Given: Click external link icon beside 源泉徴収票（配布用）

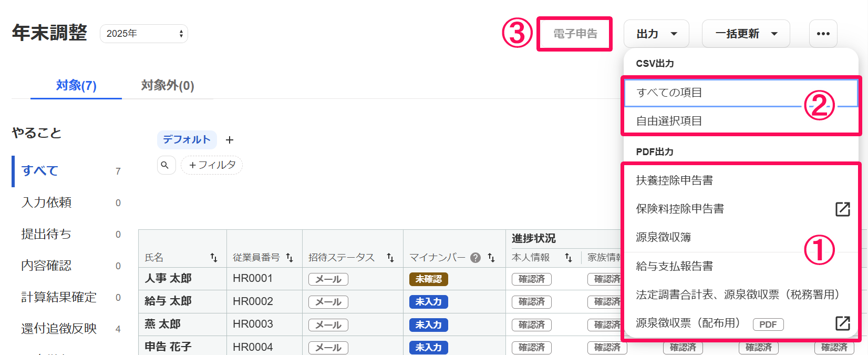Looking at the screenshot, I should (843, 323).
